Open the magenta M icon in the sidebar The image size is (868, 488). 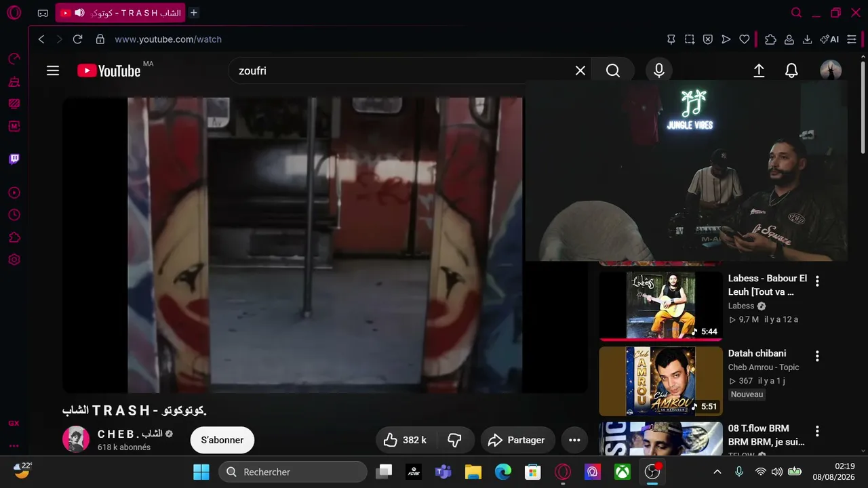[x=14, y=126]
